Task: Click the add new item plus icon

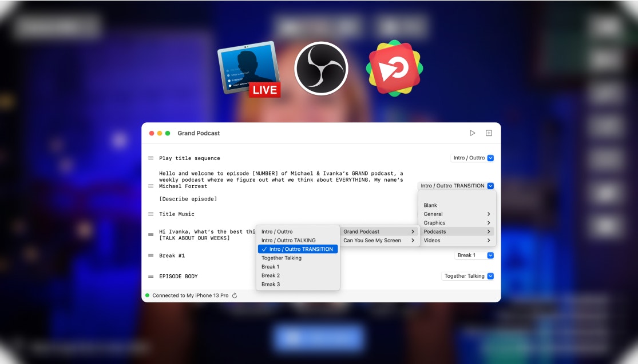Action: point(489,133)
